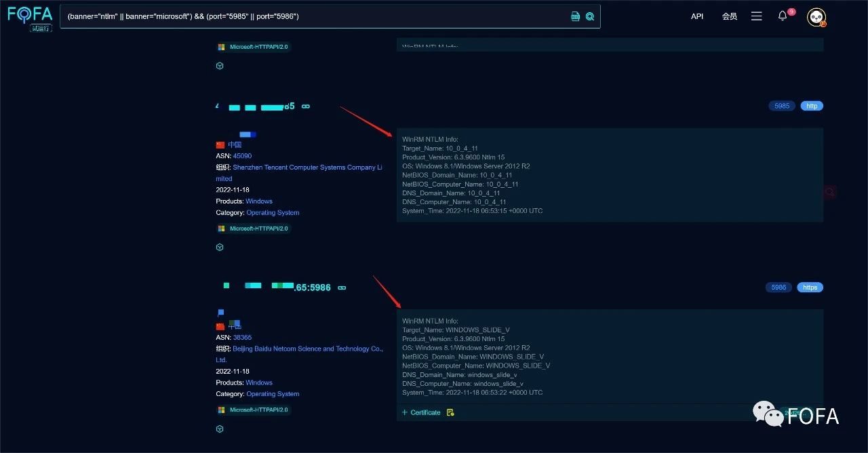Screen dimensions: 868x453
Task: Click the cube icon under Baidu result
Action: 220,429
